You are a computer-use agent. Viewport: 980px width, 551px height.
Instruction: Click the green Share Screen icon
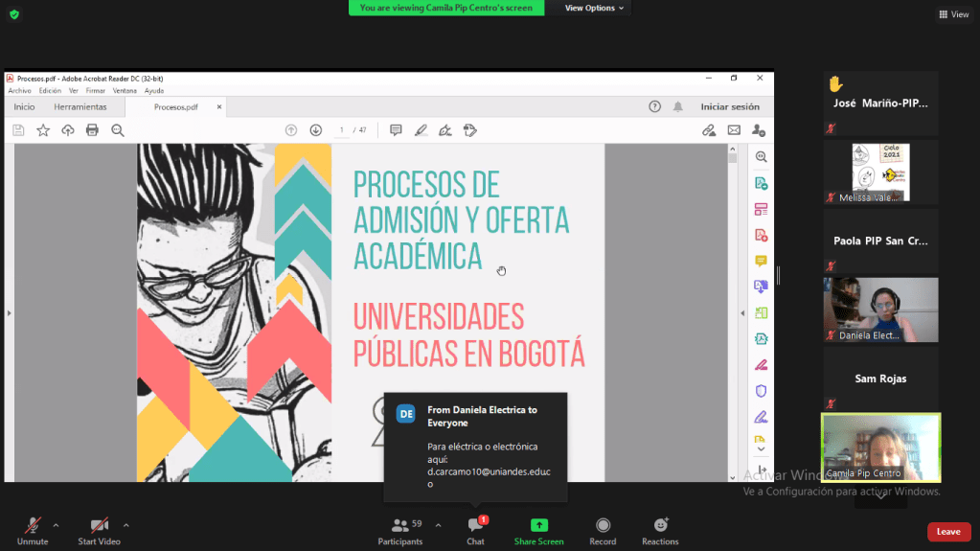(x=538, y=525)
